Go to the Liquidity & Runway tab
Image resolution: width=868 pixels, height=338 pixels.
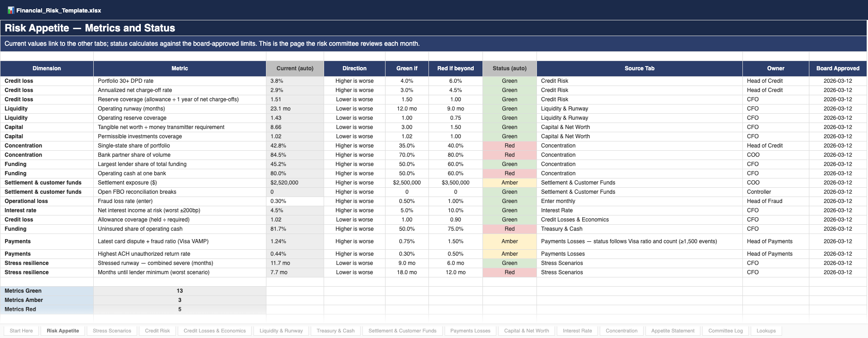coord(281,331)
